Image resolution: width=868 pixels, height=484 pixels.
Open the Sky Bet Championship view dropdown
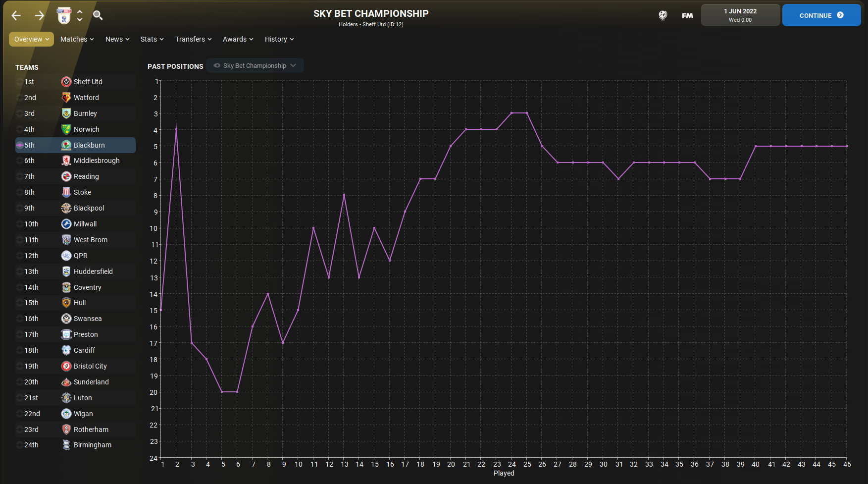(x=255, y=65)
